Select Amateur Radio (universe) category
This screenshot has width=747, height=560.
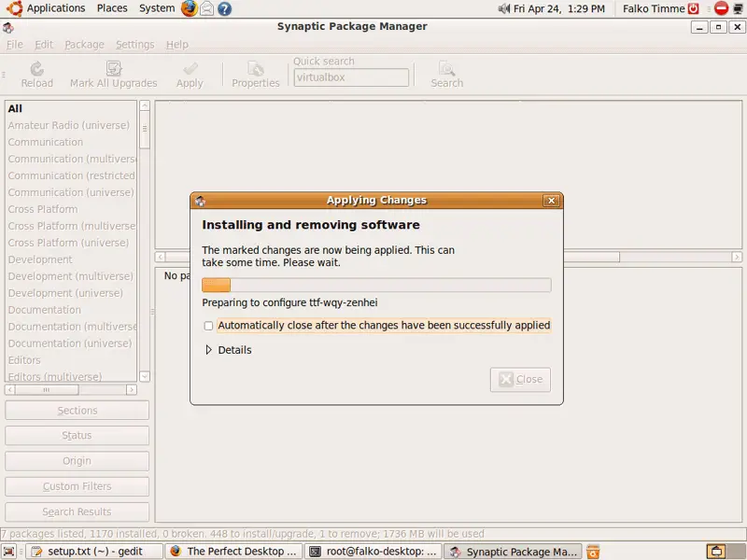click(71, 125)
